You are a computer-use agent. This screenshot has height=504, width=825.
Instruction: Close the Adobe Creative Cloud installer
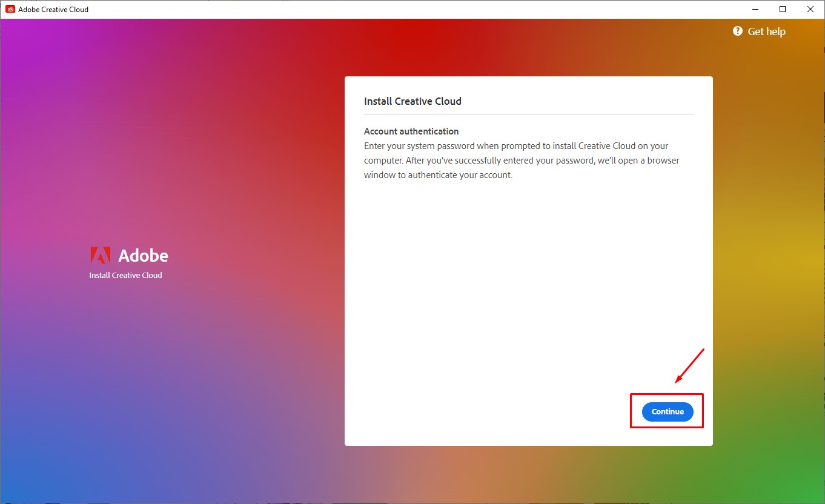click(810, 9)
